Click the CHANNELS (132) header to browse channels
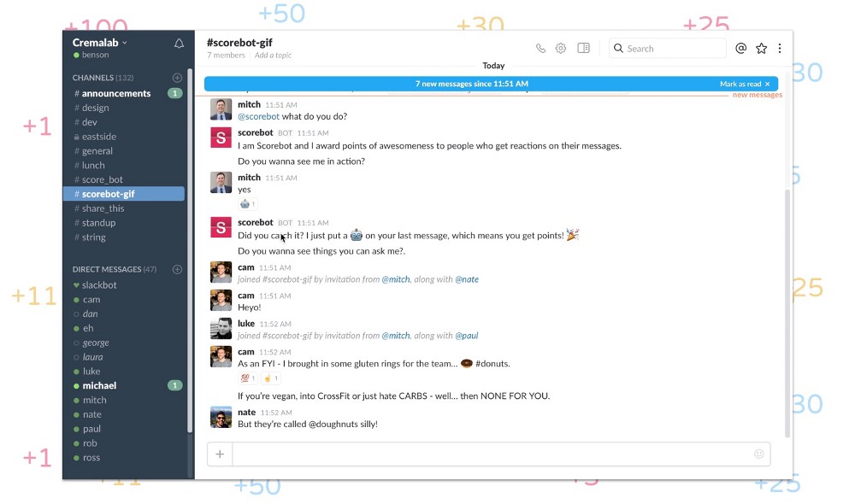Viewport: 855px width, 504px height. pos(103,78)
